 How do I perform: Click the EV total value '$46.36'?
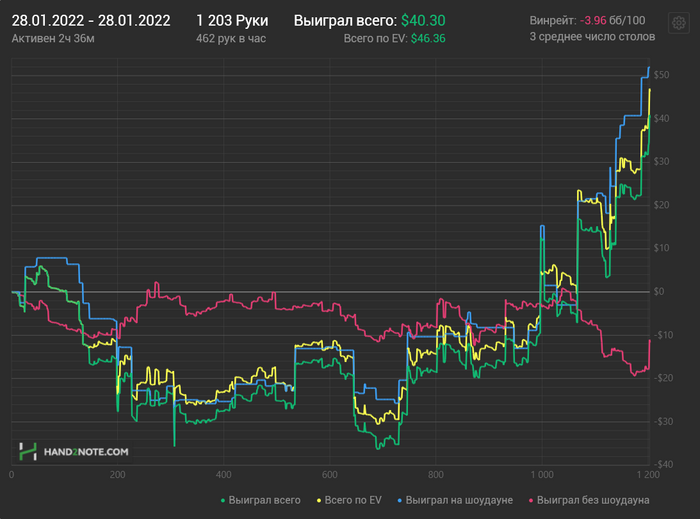pyautogui.click(x=428, y=39)
